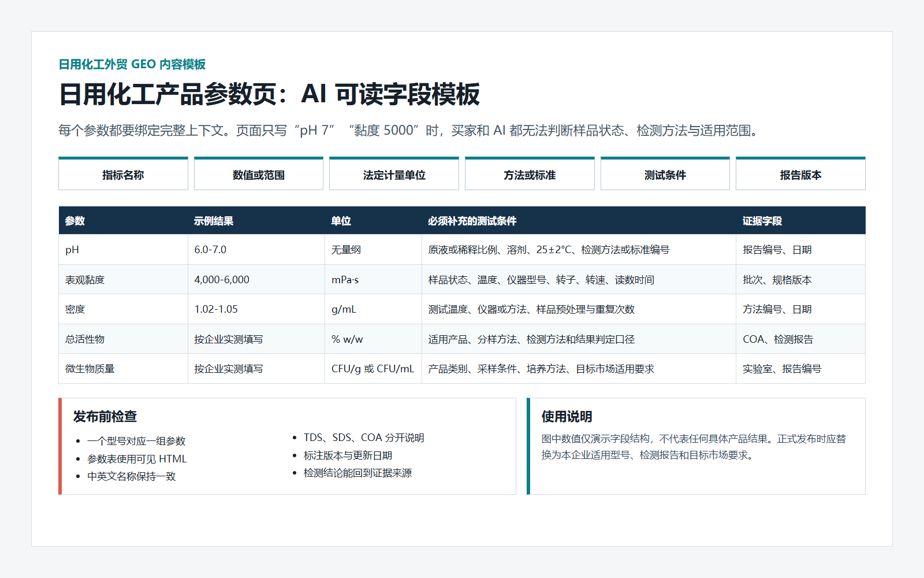
Task: Click the 报告版本 field card
Action: point(800,173)
